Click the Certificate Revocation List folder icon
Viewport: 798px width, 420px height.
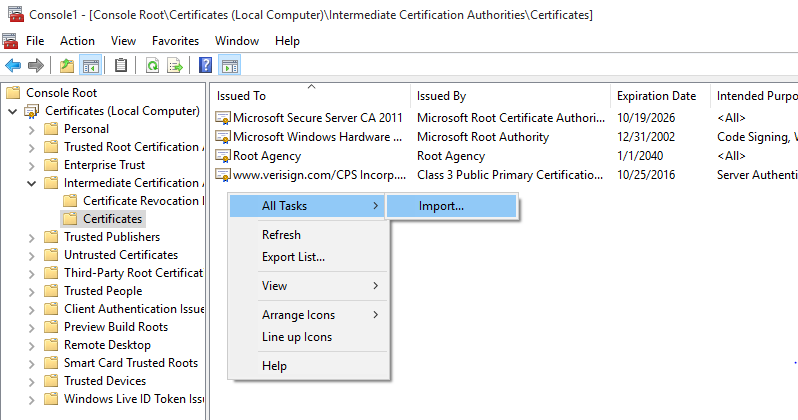tap(70, 201)
